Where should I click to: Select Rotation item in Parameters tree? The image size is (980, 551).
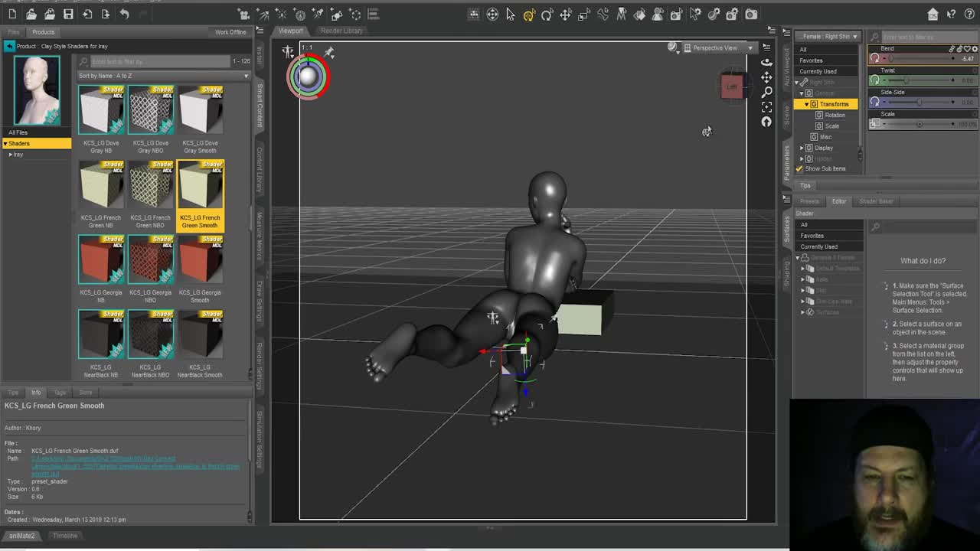coord(835,115)
